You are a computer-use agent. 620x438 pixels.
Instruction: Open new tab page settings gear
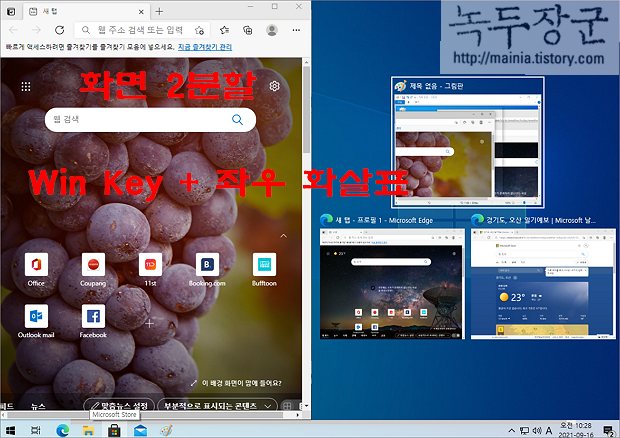(274, 86)
